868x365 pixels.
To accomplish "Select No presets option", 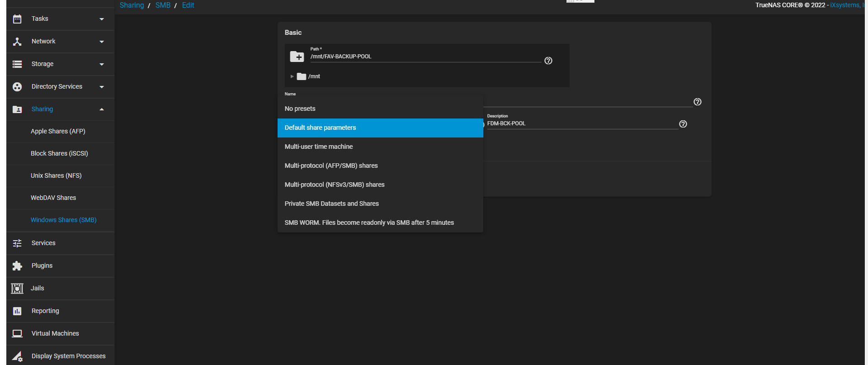I will (x=300, y=109).
